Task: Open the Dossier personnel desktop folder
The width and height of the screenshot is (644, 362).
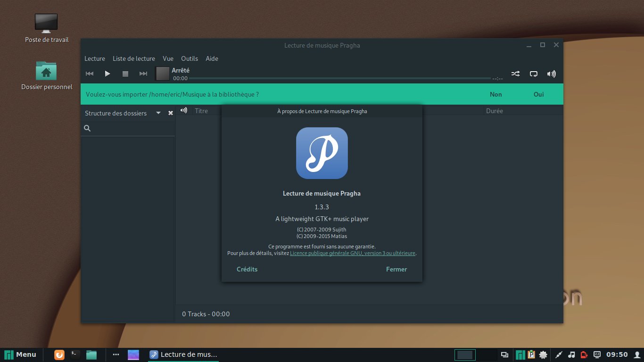Action: point(47,75)
